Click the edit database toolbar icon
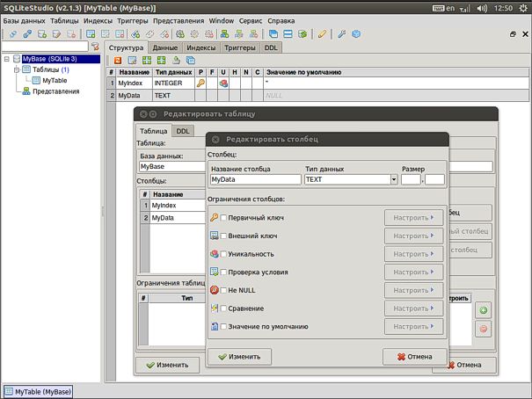Screen dimensions: 532x399 tap(56, 34)
